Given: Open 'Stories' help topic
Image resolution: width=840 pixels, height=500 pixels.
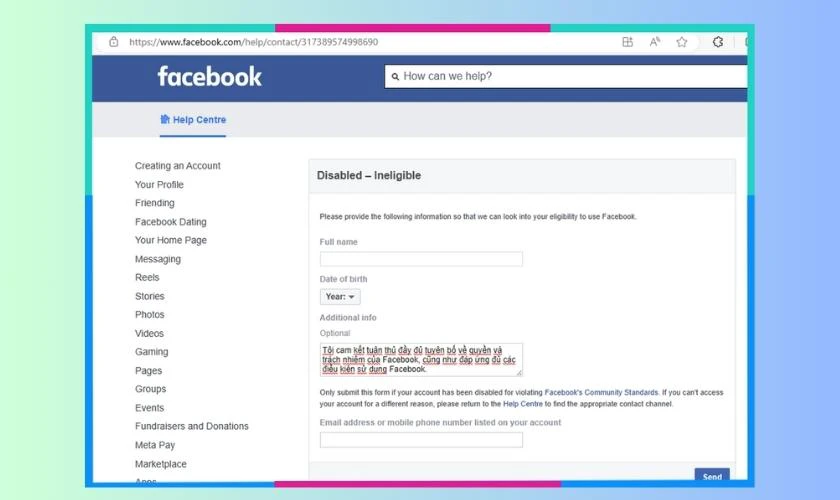Looking at the screenshot, I should point(149,296).
